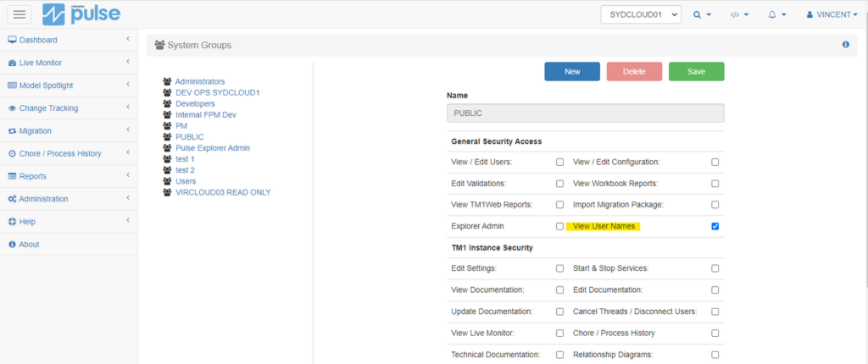The width and height of the screenshot is (868, 364).
Task: Open Live Monitor in the sidebar
Action: (68, 63)
